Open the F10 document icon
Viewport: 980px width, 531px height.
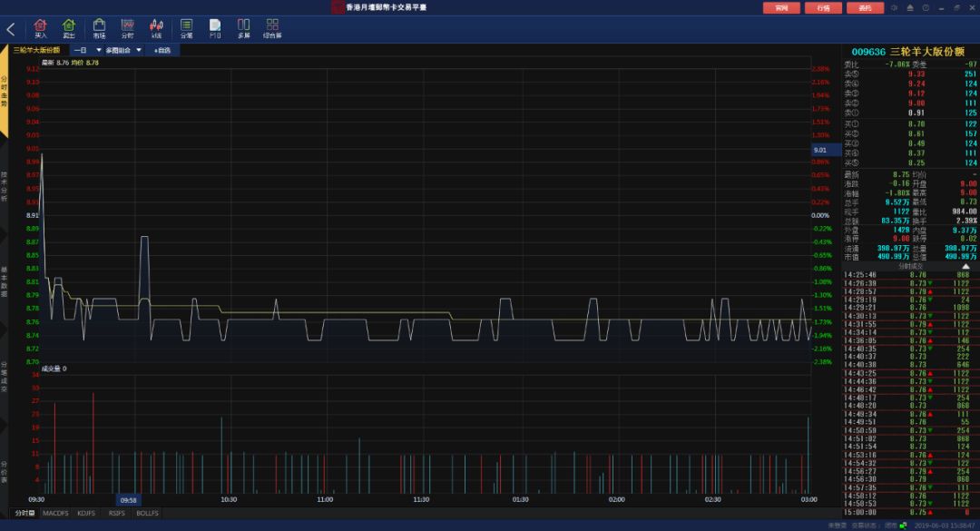point(215,28)
